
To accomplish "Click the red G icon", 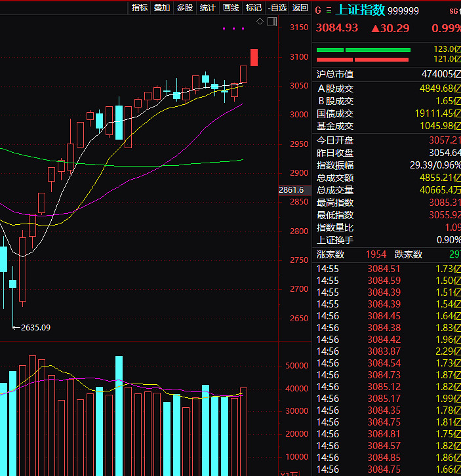I will coord(318,10).
